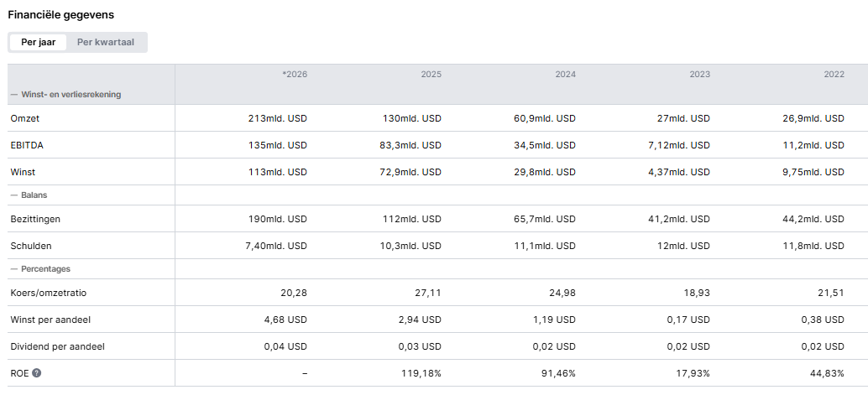
Task: Click the Omzet row label
Action: [24, 118]
